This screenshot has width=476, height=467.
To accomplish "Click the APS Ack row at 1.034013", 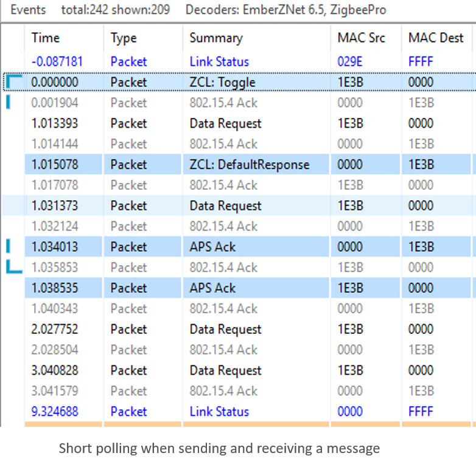I will (212, 247).
